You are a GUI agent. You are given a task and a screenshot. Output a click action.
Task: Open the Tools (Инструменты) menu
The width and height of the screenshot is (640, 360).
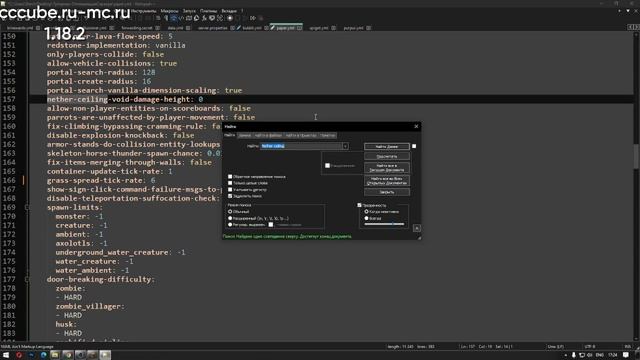144,11
